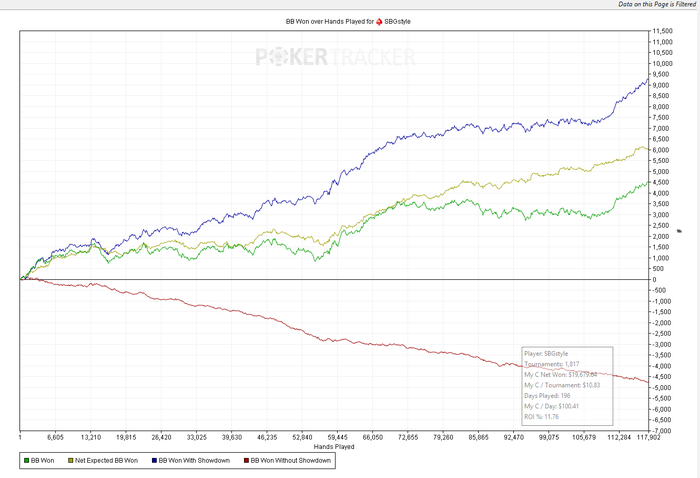Click the 117,902 x-axis label
This screenshot has width=700, height=478.
point(649,437)
